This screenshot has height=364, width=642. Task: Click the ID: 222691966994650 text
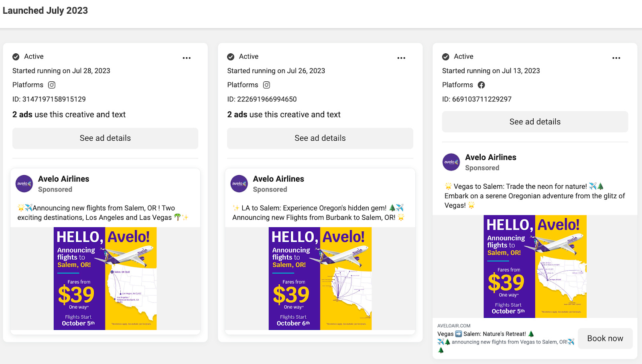pyautogui.click(x=262, y=99)
